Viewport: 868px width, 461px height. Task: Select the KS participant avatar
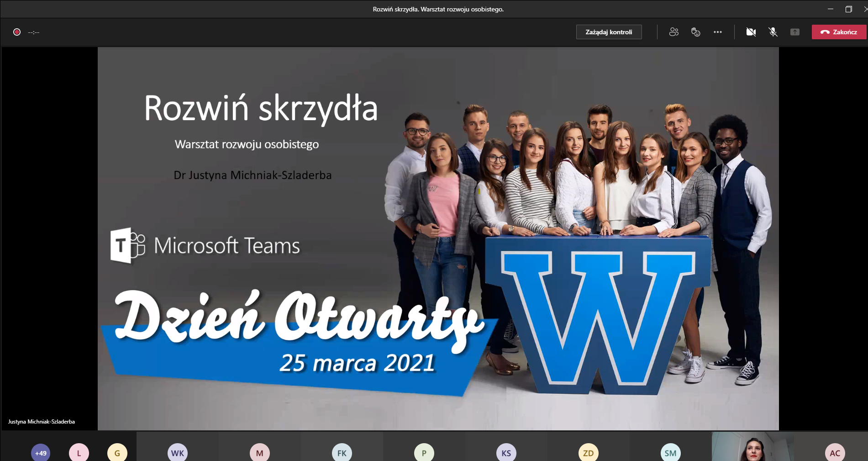click(x=506, y=452)
